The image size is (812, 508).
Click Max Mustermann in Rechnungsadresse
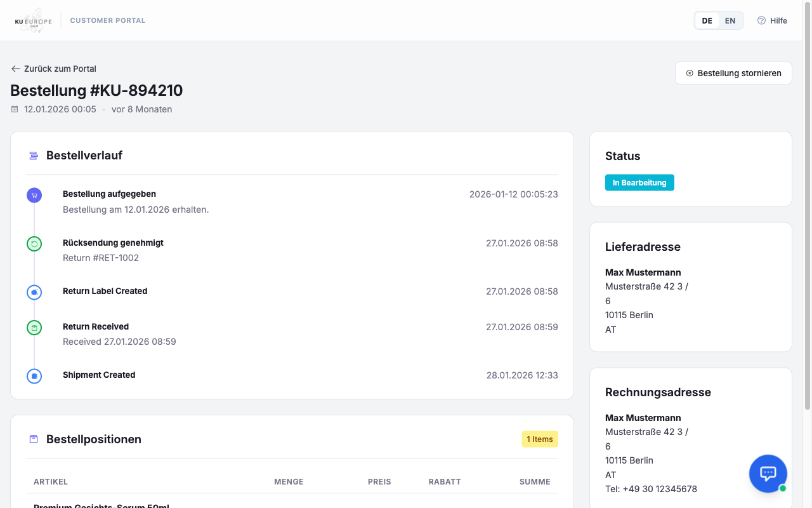643,418
